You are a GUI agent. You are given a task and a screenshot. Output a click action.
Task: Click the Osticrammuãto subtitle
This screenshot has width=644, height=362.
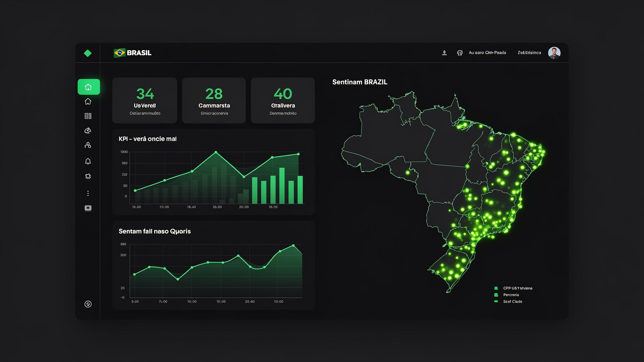tap(145, 113)
